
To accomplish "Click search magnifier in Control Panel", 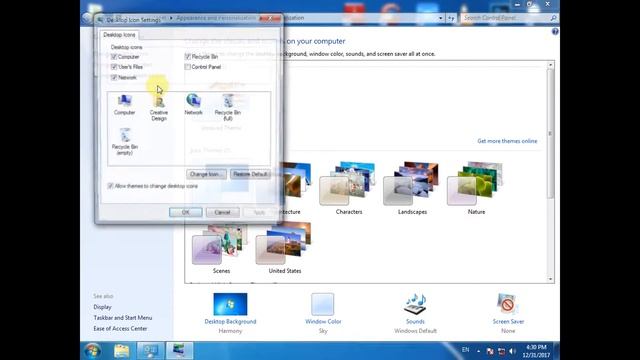I will click(553, 18).
